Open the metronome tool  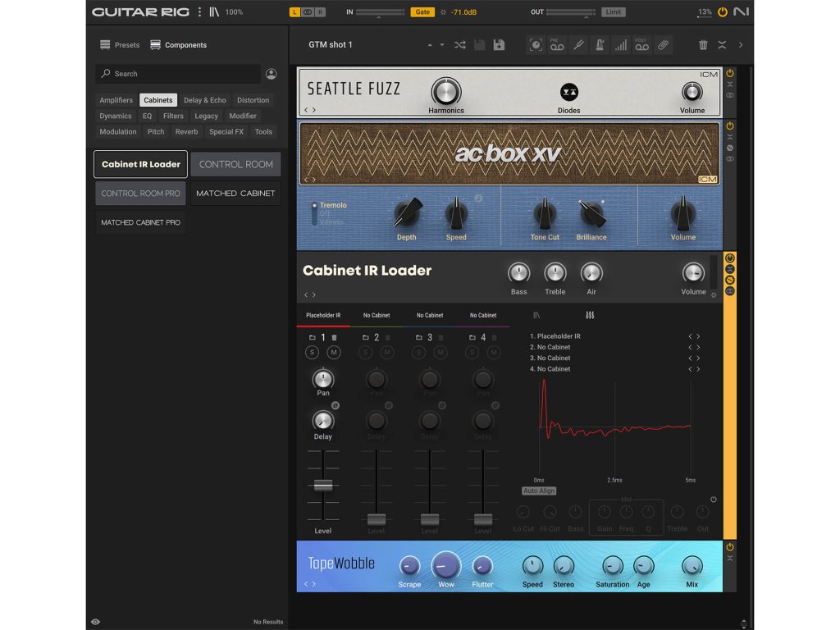pos(600,45)
